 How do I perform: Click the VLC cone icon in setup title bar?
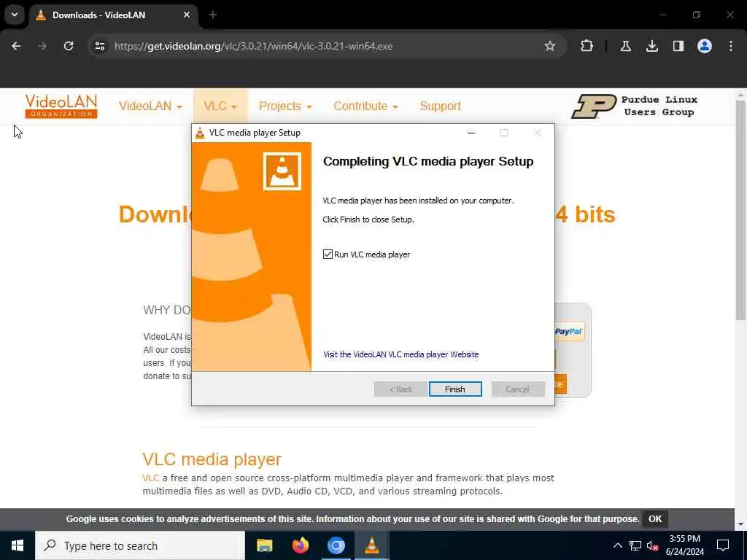(x=200, y=133)
